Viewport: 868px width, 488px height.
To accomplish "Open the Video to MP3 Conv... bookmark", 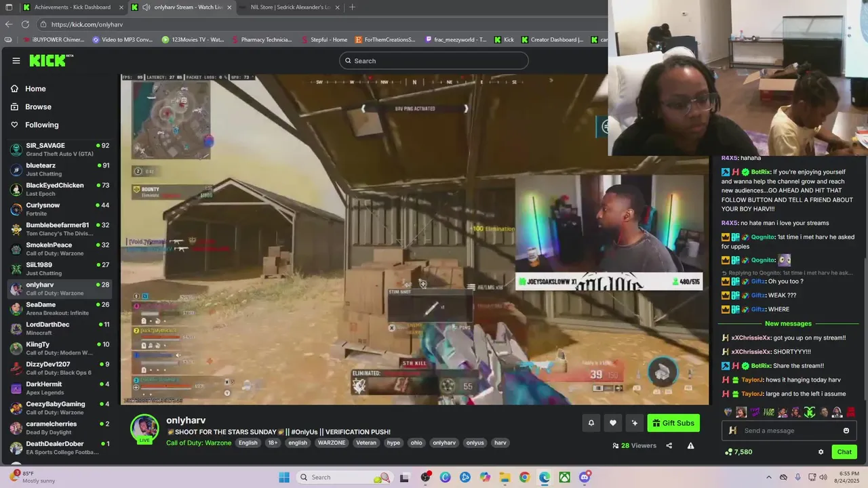I will [122, 39].
